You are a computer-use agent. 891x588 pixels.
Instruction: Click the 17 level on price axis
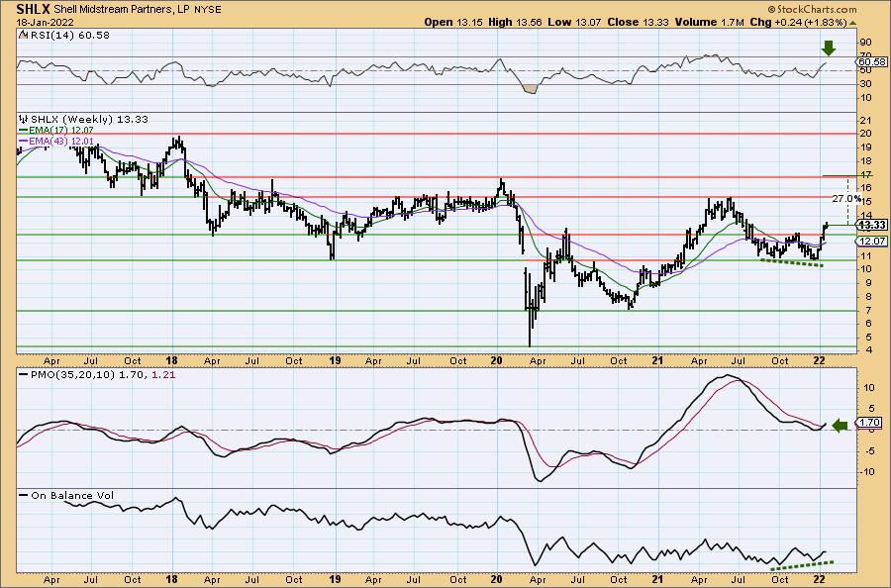(x=866, y=174)
